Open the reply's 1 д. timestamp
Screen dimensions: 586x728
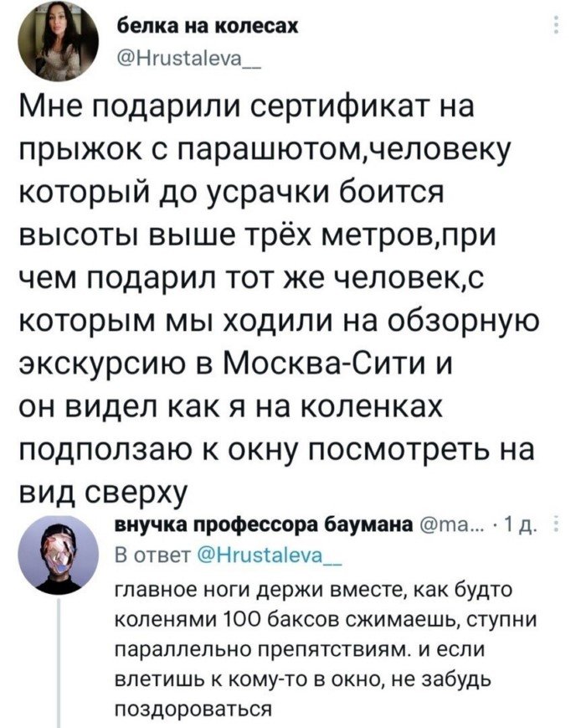(x=520, y=525)
